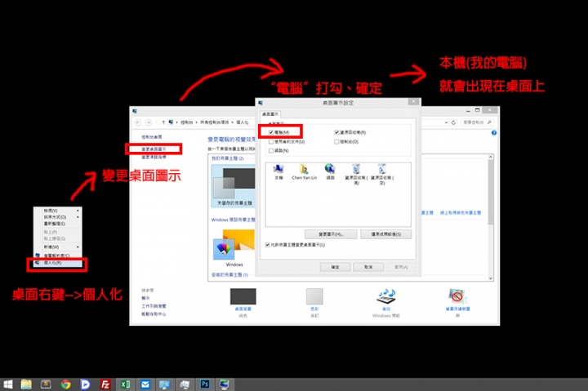Toggle allow themes to change desktop icons
Viewport: 588px width, 391px height.
click(x=267, y=245)
